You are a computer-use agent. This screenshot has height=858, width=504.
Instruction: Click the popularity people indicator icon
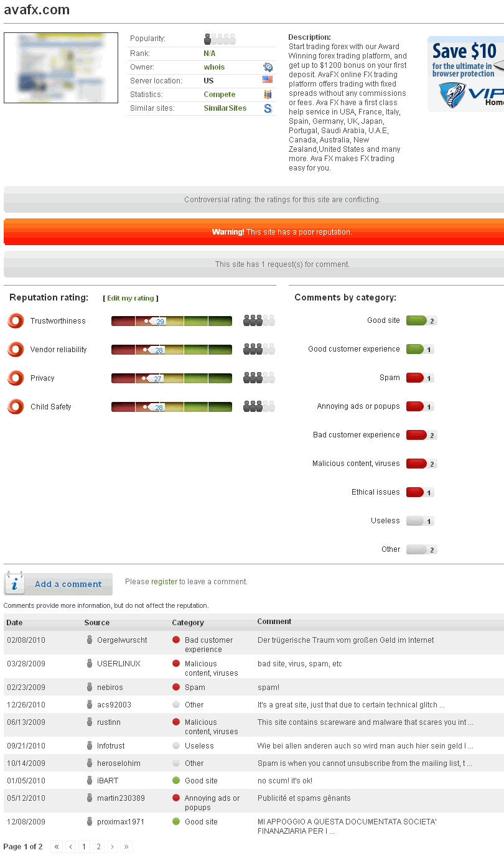(220, 39)
